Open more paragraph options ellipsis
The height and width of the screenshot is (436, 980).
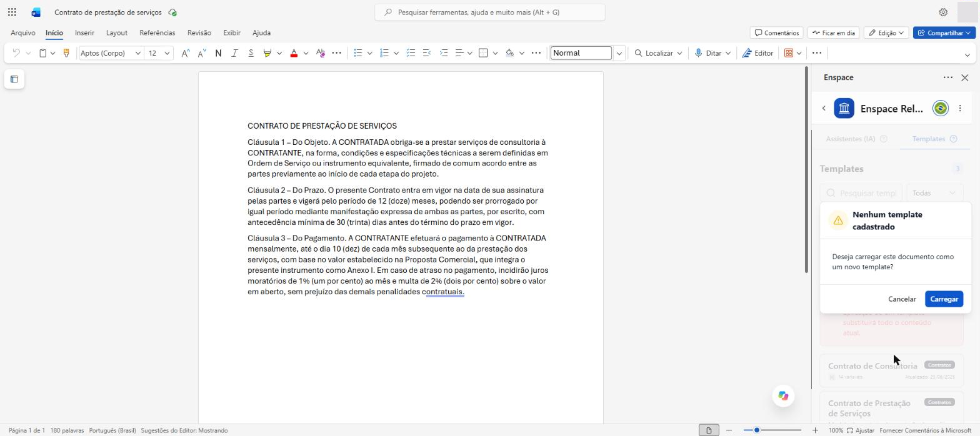tap(536, 53)
